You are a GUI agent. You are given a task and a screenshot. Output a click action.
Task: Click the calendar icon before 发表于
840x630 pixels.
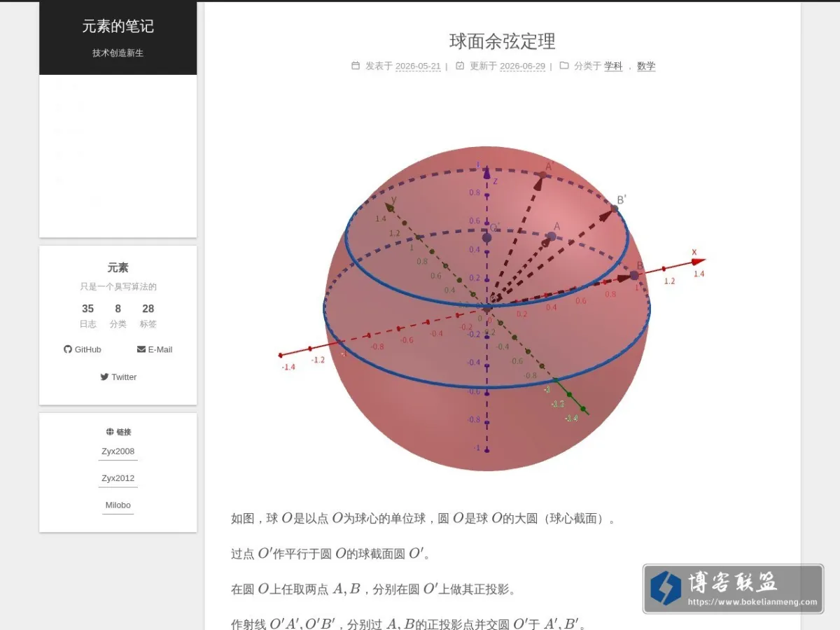pyautogui.click(x=356, y=66)
